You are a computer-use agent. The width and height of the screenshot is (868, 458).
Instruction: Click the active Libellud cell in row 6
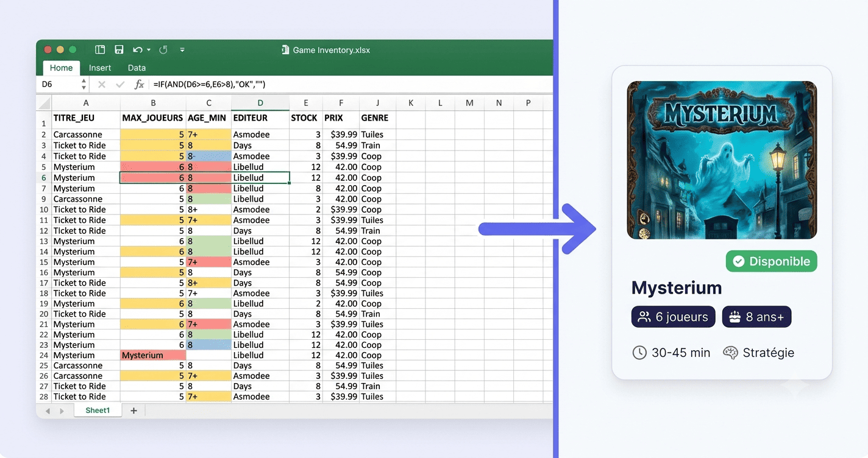click(260, 178)
